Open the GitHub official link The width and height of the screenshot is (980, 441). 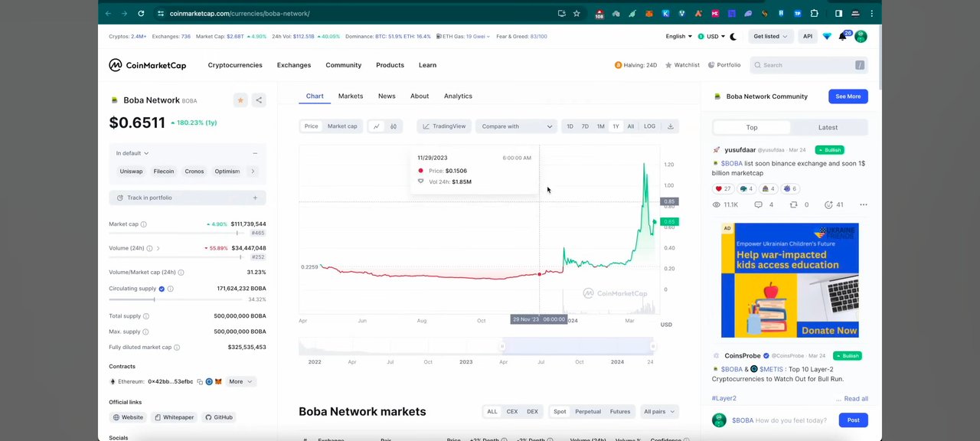[x=218, y=417]
